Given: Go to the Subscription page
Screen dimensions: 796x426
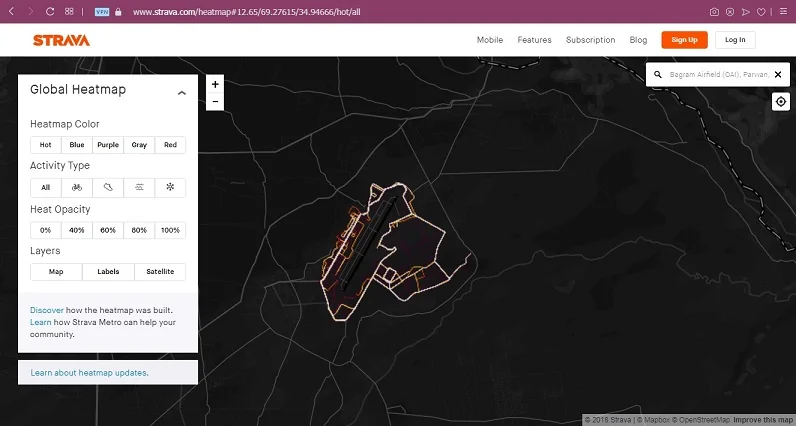Looking at the screenshot, I should click(x=590, y=40).
